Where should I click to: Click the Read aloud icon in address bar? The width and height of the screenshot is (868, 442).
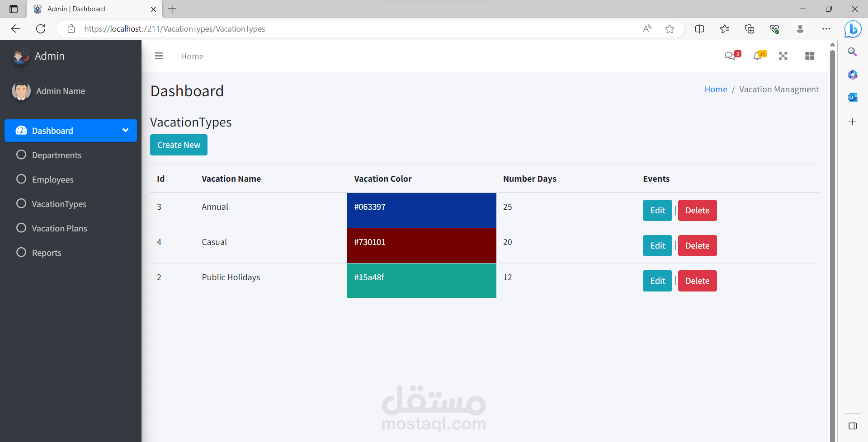(x=647, y=29)
